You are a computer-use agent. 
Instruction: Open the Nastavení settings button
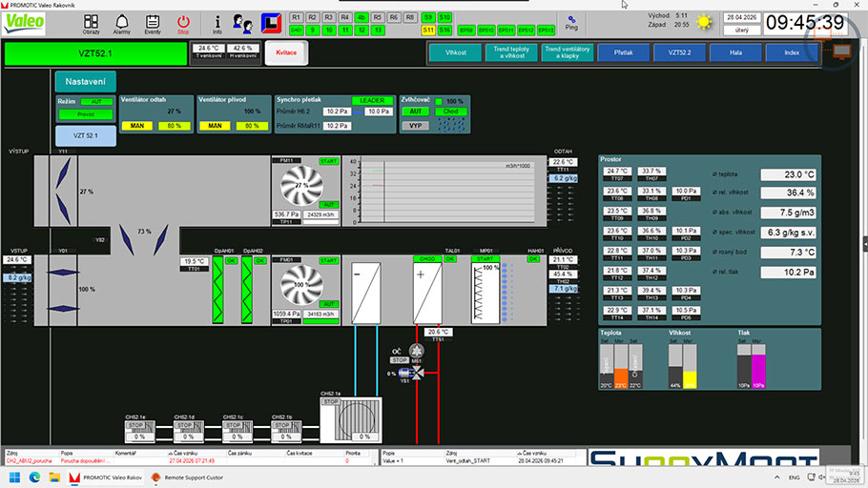[86, 83]
